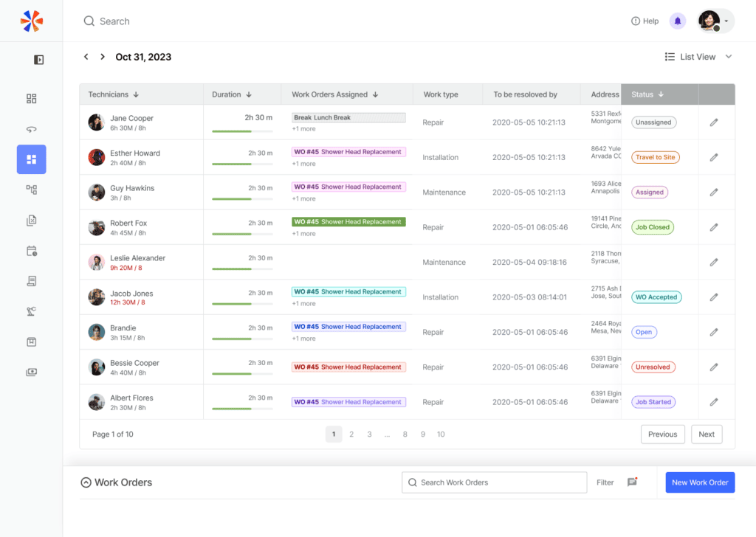Click the edit pencil for Jane Cooper
The width and height of the screenshot is (756, 537).
[714, 122]
